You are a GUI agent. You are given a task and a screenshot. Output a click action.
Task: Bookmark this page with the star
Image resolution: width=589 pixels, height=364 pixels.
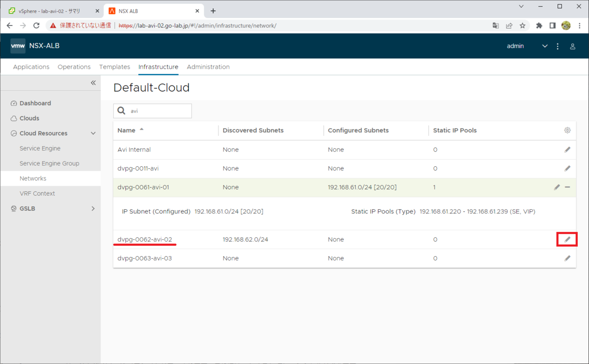523,26
